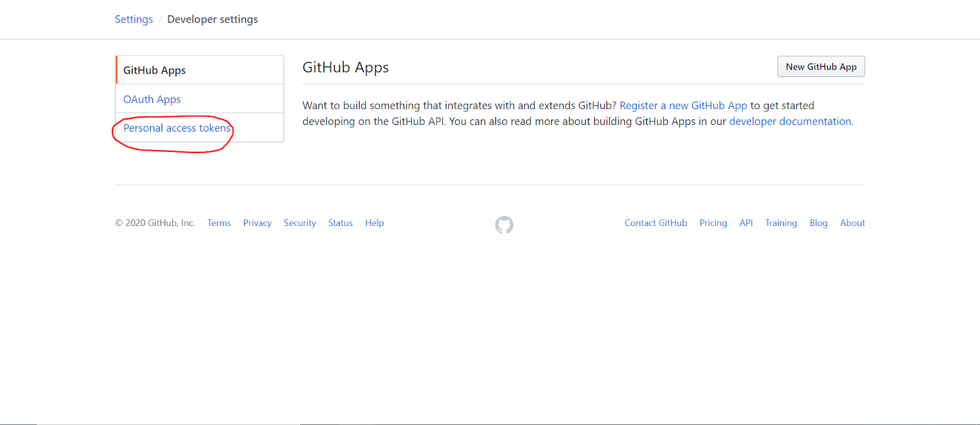Screen dimensions: 980x425
Task: Open the Blog footer link
Action: [x=818, y=223]
